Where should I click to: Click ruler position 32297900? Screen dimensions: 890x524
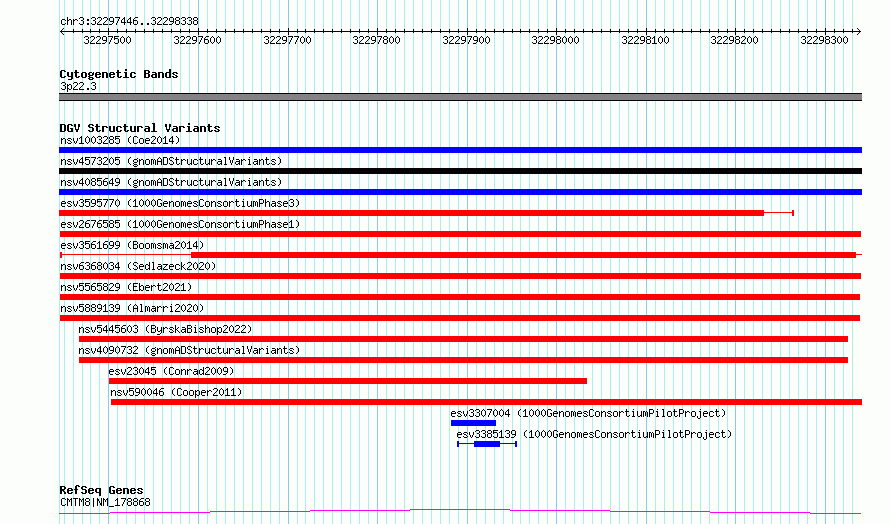coord(466,40)
